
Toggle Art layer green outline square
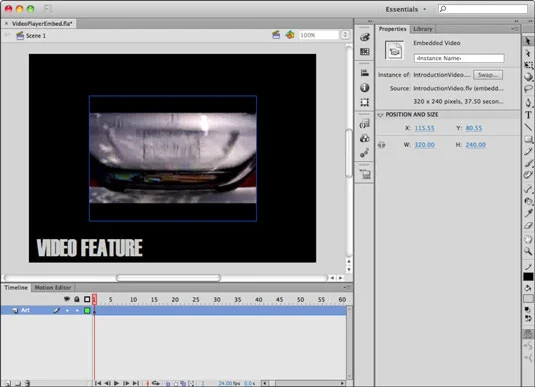87,310
